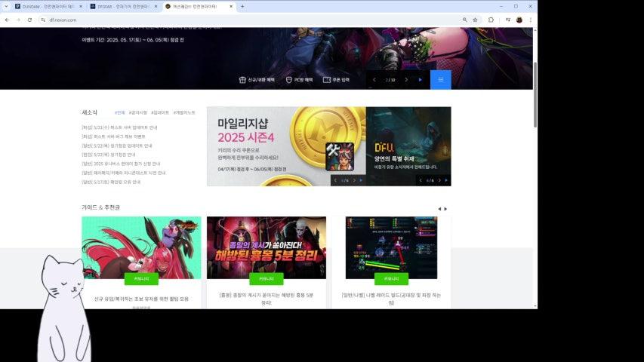The image size is (644, 362).
Task: Open the zoom magnifier icon in address bar
Action: coord(464,20)
